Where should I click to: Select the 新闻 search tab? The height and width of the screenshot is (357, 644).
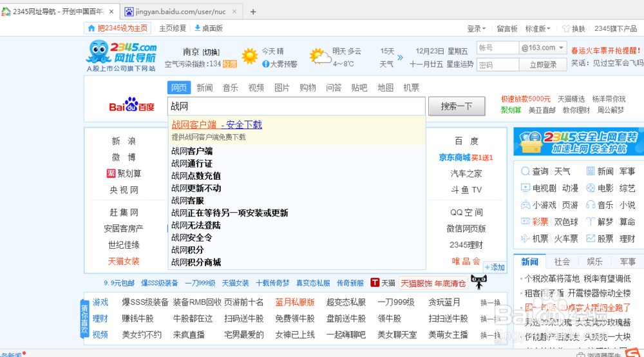coord(205,88)
